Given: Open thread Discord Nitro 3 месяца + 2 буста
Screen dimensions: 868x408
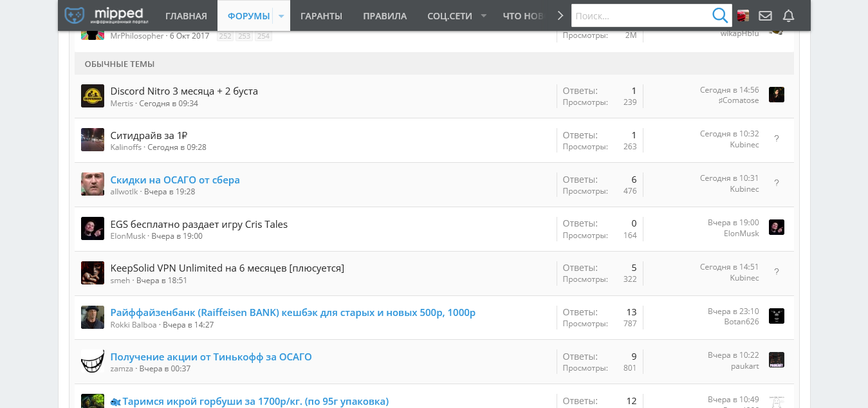Looking at the screenshot, I should coord(184,91).
